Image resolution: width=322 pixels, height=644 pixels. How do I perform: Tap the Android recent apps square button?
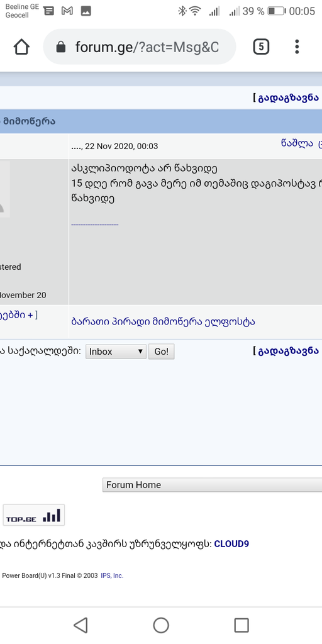click(241, 625)
